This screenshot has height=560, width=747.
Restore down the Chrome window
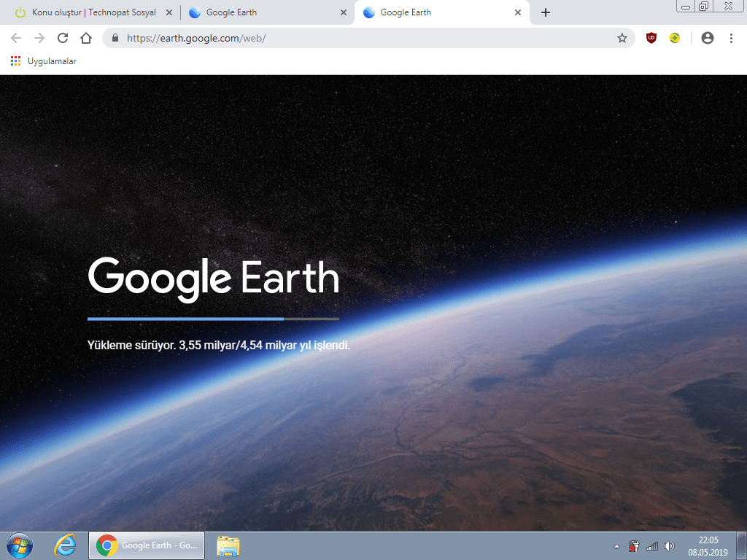point(703,6)
